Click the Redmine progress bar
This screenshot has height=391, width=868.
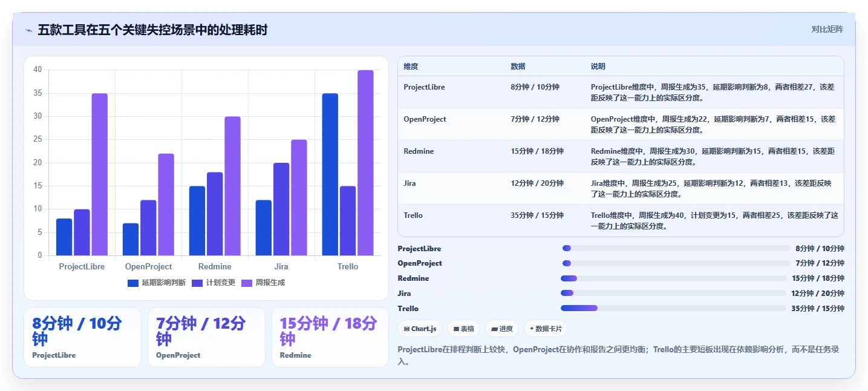tap(673, 278)
